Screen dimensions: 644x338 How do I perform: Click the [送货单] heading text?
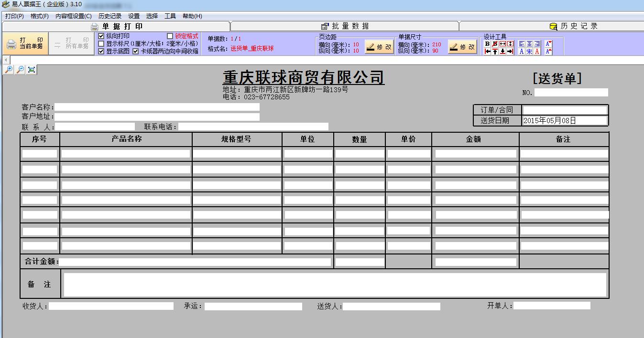click(557, 79)
